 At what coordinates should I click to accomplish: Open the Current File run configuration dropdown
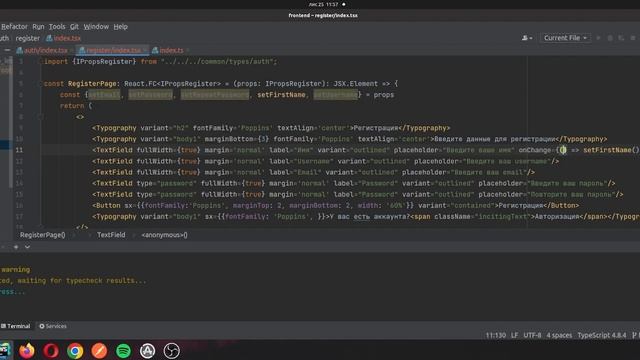point(565,38)
